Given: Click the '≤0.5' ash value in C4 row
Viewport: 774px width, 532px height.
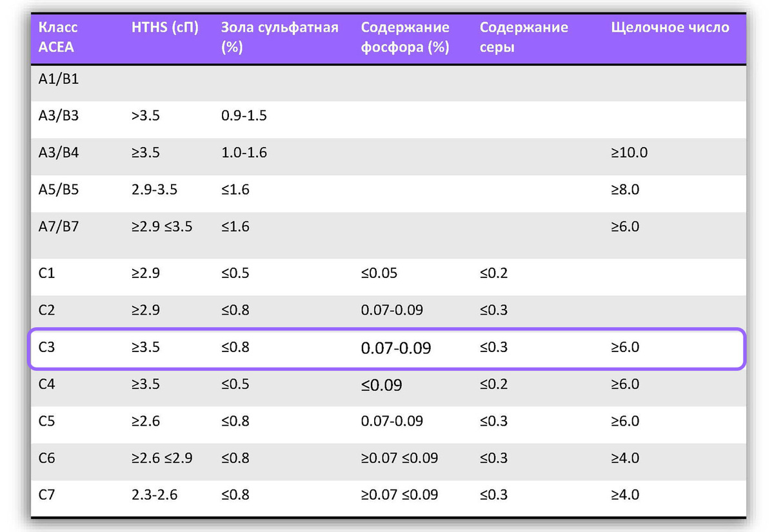Looking at the screenshot, I should 235,384.
